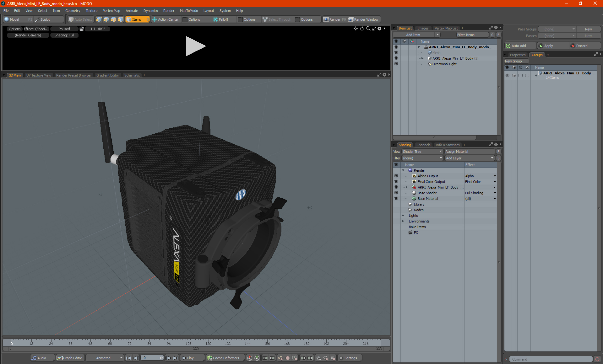Image resolution: width=603 pixels, height=364 pixels.
Task: Switch to the Channels tab
Action: click(x=423, y=145)
